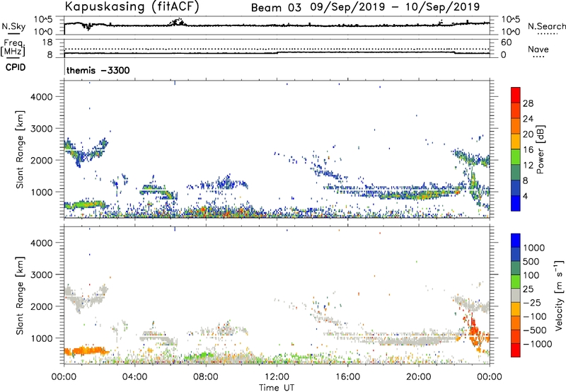Click the blue bottom of power colorbar

(516, 203)
